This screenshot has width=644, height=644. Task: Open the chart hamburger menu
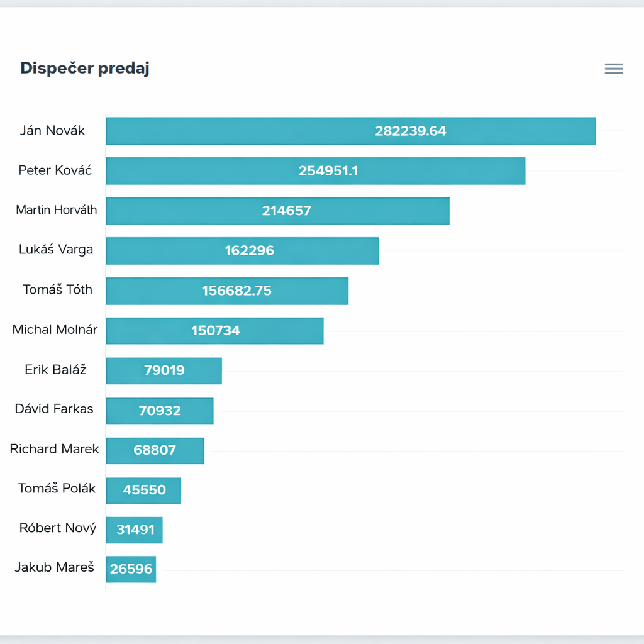(614, 69)
